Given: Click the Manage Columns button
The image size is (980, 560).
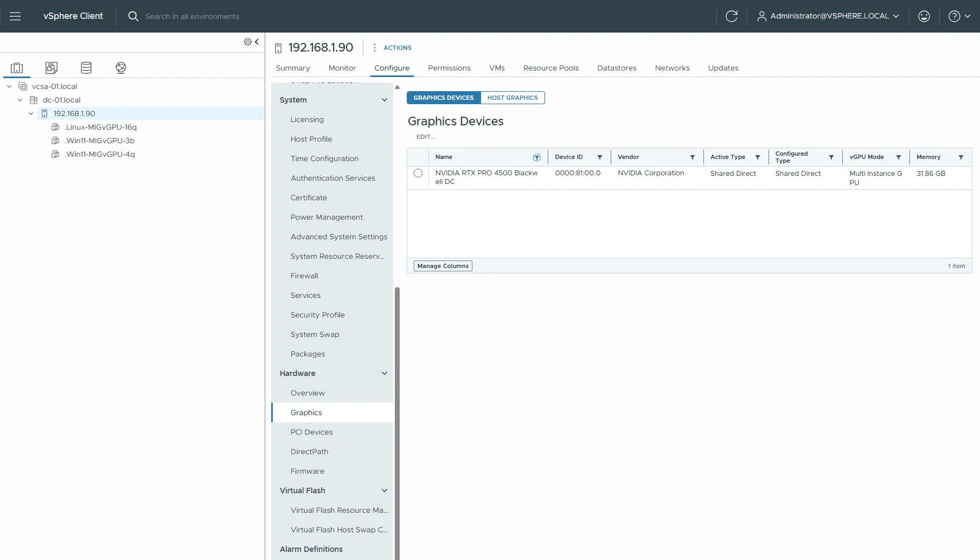Looking at the screenshot, I should pos(443,265).
